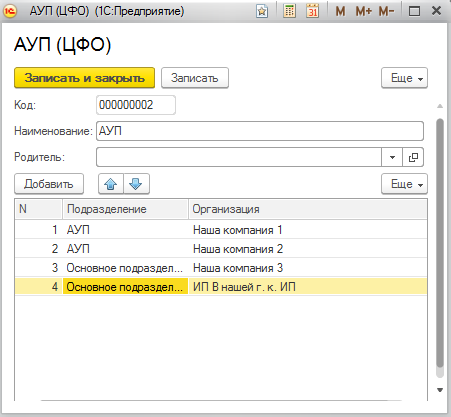451x417 pixels.
Task: Move the selected row up with the blue arrow
Action: tap(111, 184)
